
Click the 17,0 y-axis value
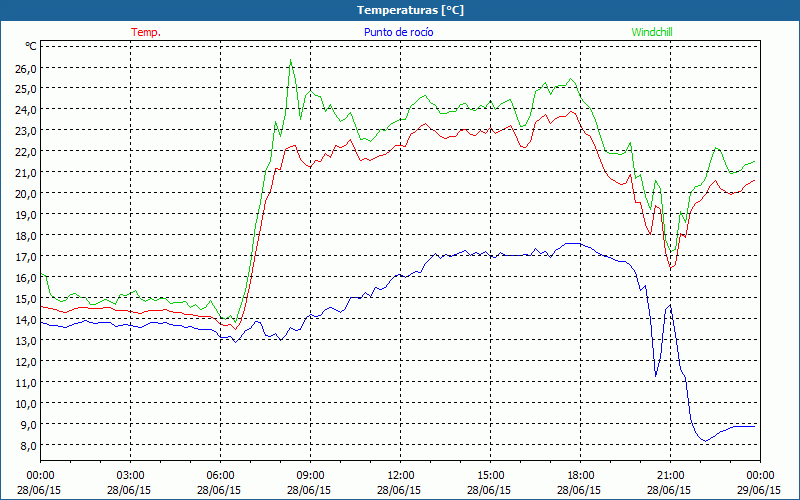point(26,257)
